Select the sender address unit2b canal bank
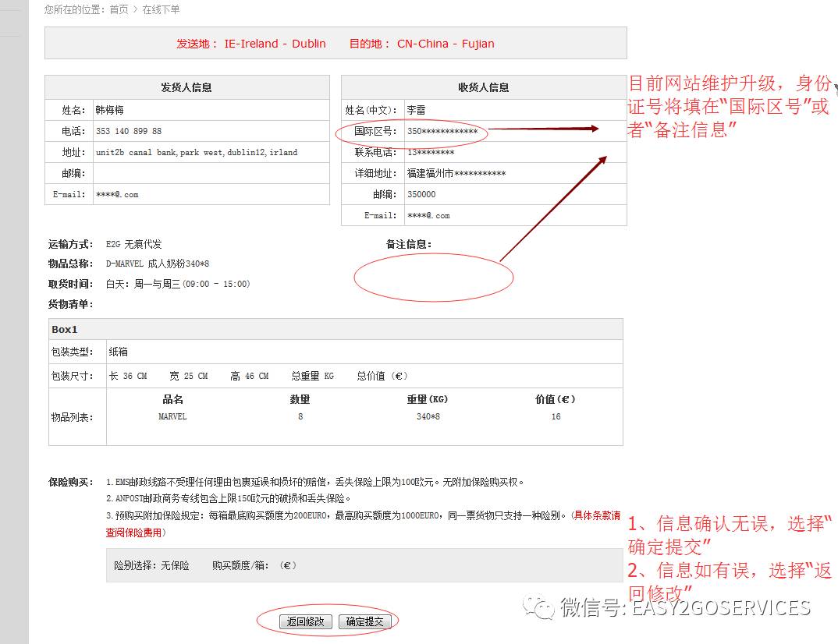The width and height of the screenshot is (838, 644). point(196,152)
